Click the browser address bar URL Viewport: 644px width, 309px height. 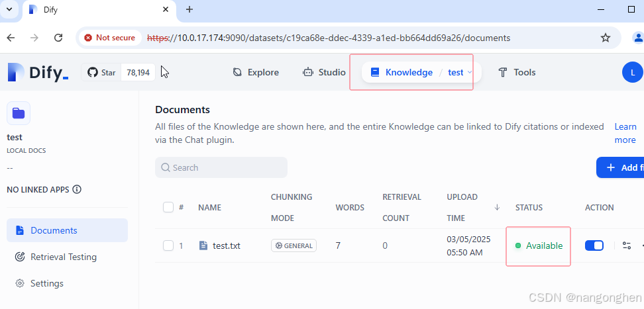329,38
